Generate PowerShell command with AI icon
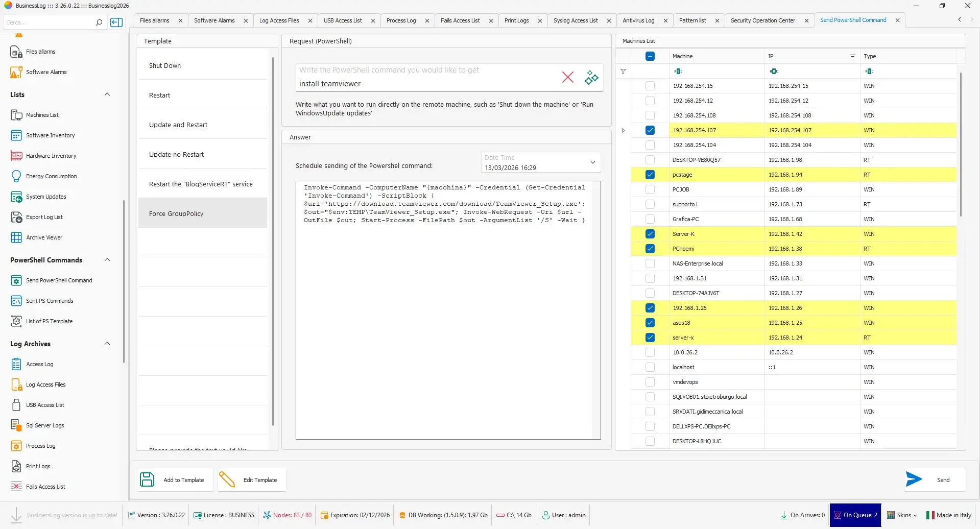The image size is (980, 529). coord(591,77)
